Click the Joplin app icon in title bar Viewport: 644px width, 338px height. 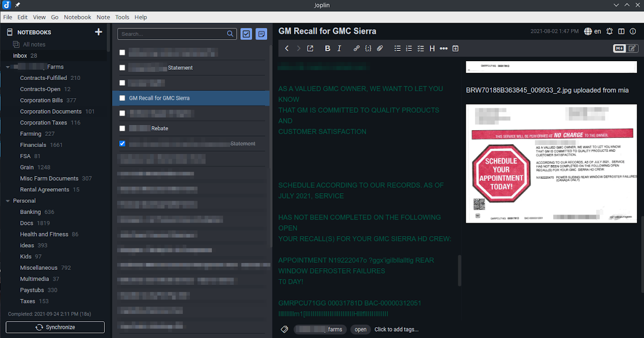click(6, 5)
